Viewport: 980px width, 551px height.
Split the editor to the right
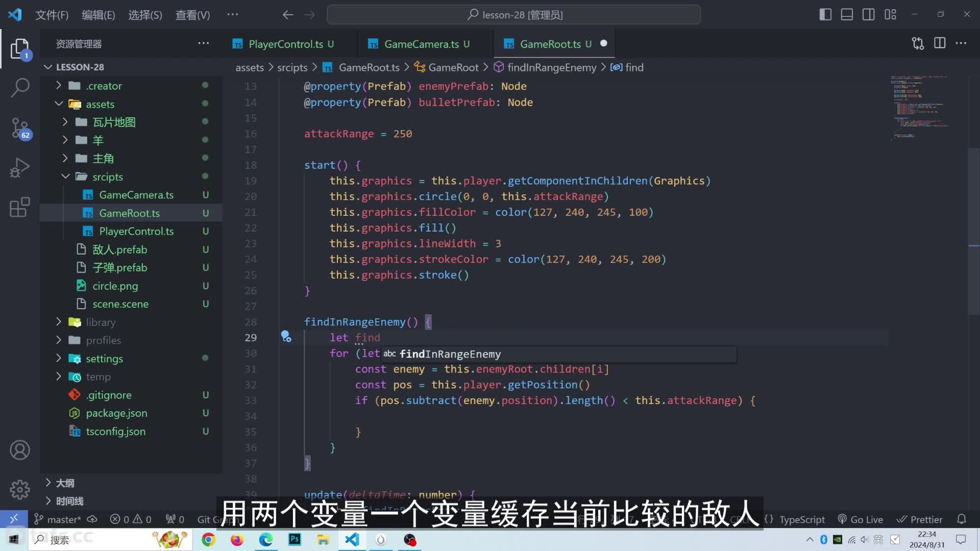(940, 43)
